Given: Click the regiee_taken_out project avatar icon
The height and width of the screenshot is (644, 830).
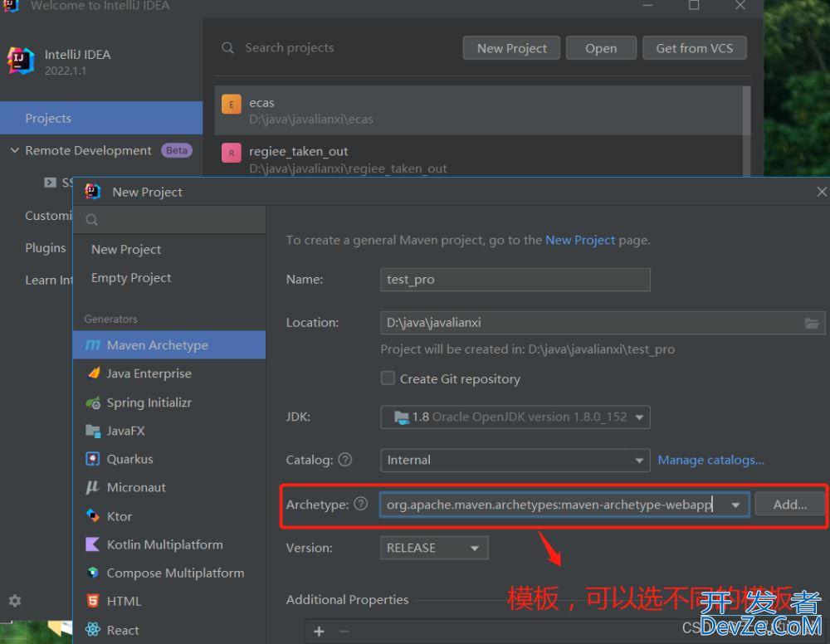Looking at the screenshot, I should [232, 153].
